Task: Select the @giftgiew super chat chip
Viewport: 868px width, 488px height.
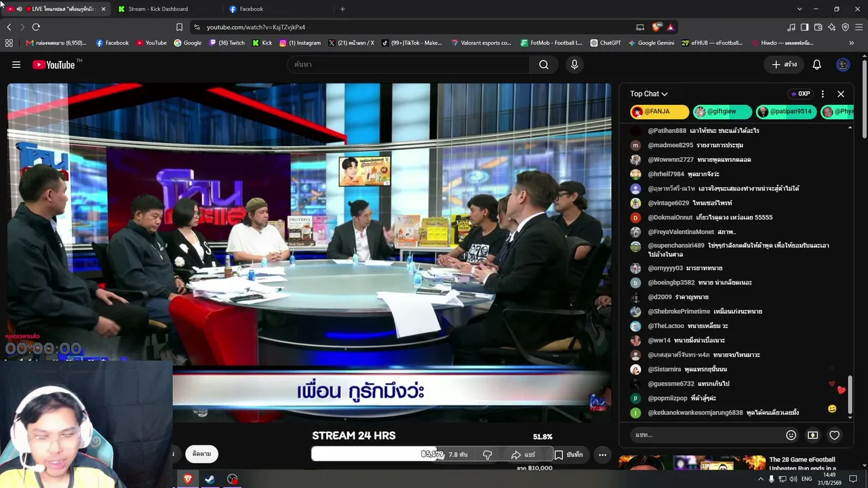Action: (x=722, y=112)
